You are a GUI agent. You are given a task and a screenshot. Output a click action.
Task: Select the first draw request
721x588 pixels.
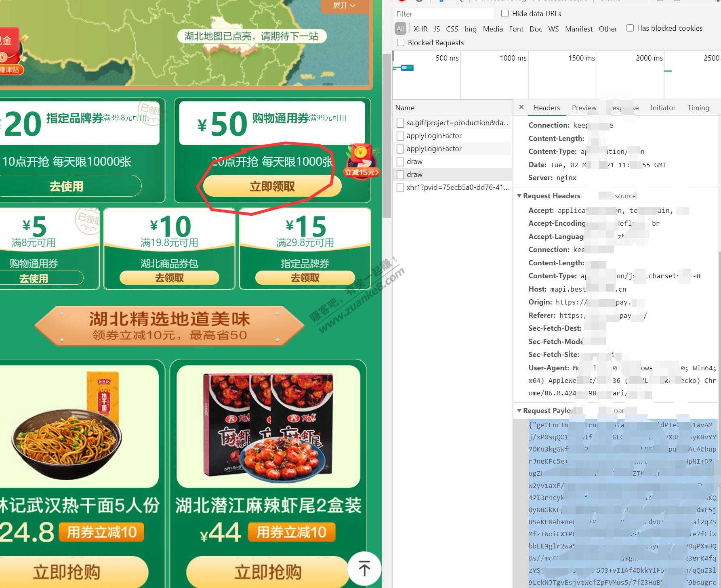[453, 162]
